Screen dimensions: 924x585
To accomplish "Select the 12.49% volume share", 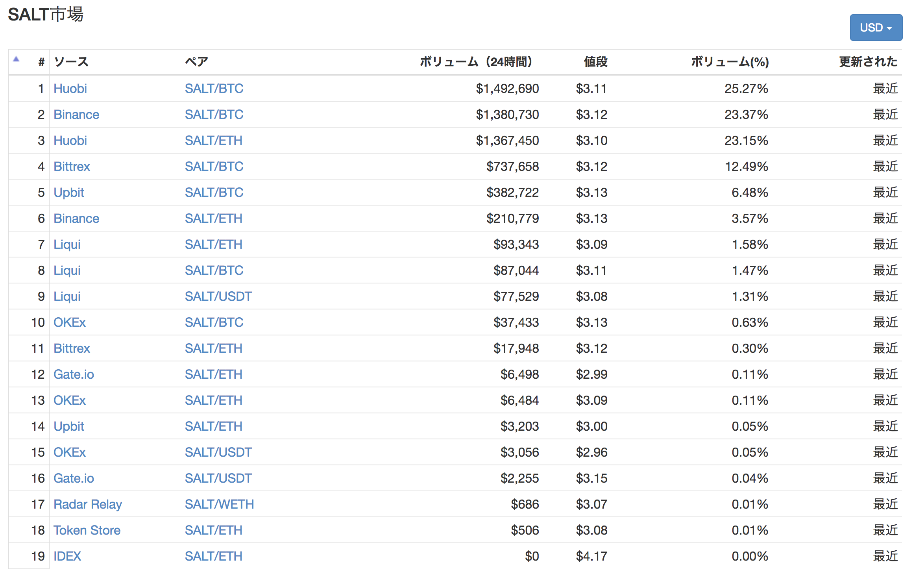I will pyautogui.click(x=747, y=167).
